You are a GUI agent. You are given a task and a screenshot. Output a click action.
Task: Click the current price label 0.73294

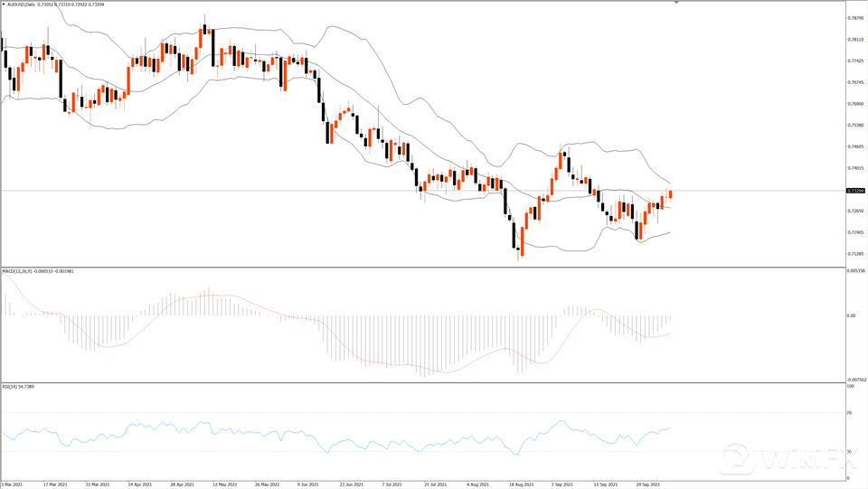855,191
